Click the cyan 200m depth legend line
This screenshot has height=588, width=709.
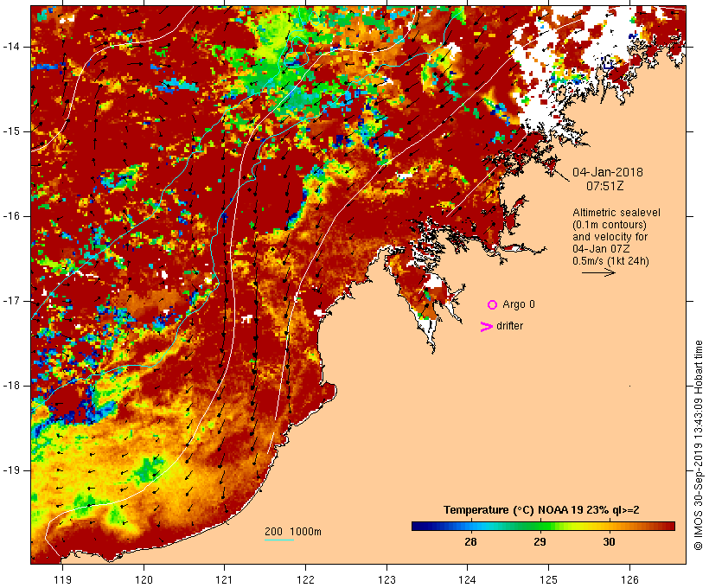coord(279,540)
